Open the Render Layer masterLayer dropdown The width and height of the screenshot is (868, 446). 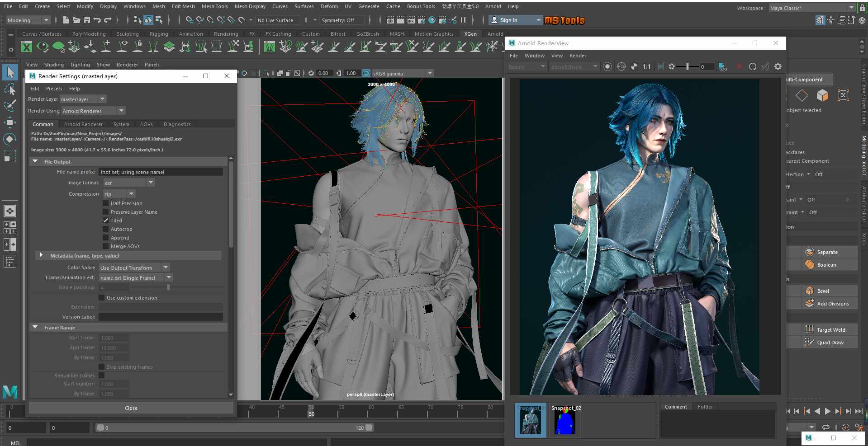coord(83,99)
